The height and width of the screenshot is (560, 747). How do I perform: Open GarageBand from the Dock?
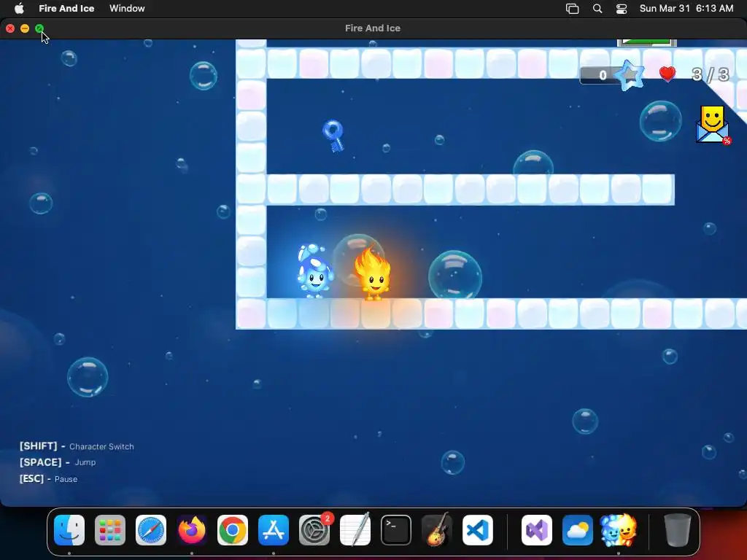click(437, 529)
